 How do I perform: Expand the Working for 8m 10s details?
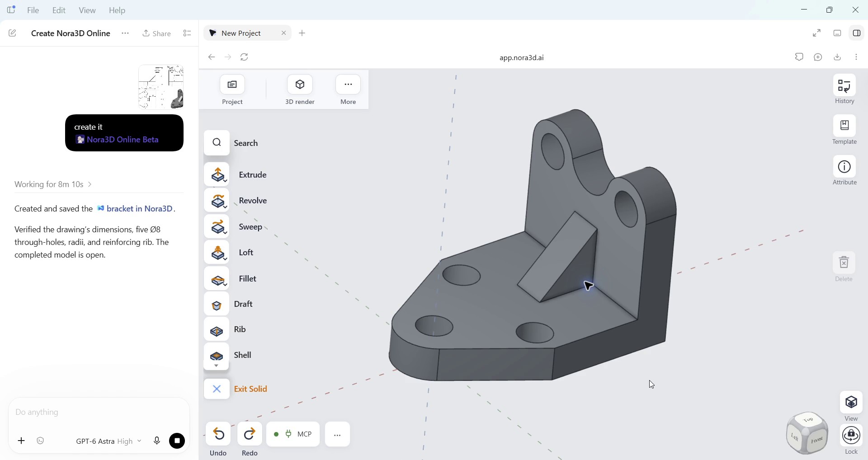[x=53, y=184]
